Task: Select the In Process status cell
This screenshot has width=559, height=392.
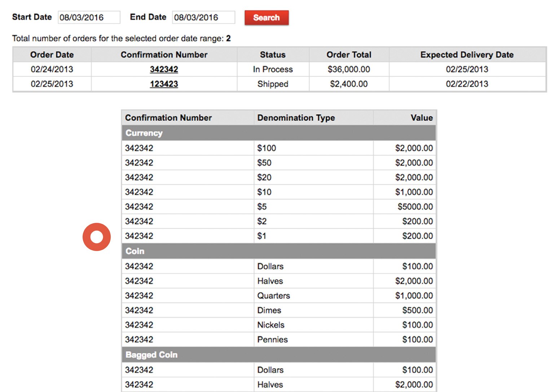Action: coord(273,69)
